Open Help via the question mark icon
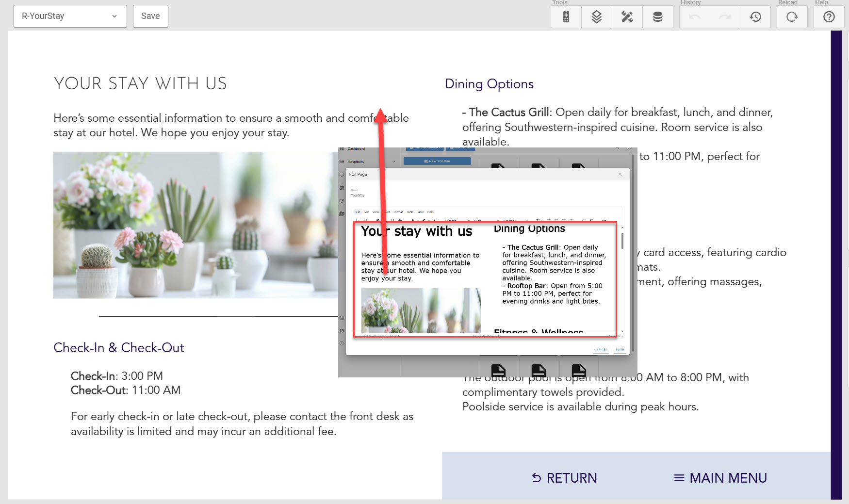 [829, 17]
